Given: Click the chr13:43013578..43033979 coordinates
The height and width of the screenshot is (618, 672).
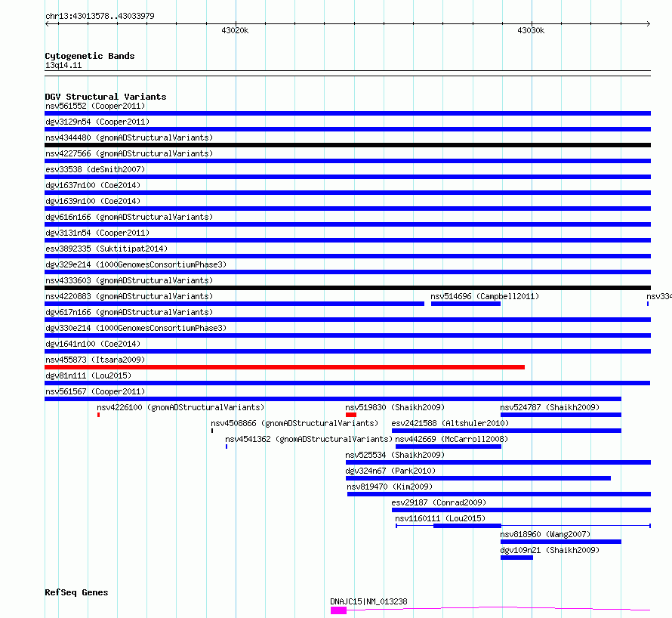Looking at the screenshot, I should click(x=100, y=16).
